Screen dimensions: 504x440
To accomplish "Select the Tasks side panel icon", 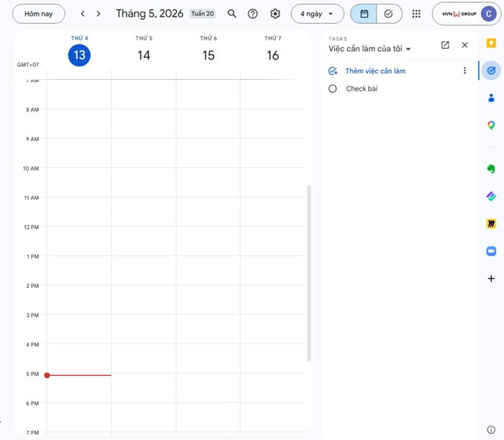I will pos(491,71).
